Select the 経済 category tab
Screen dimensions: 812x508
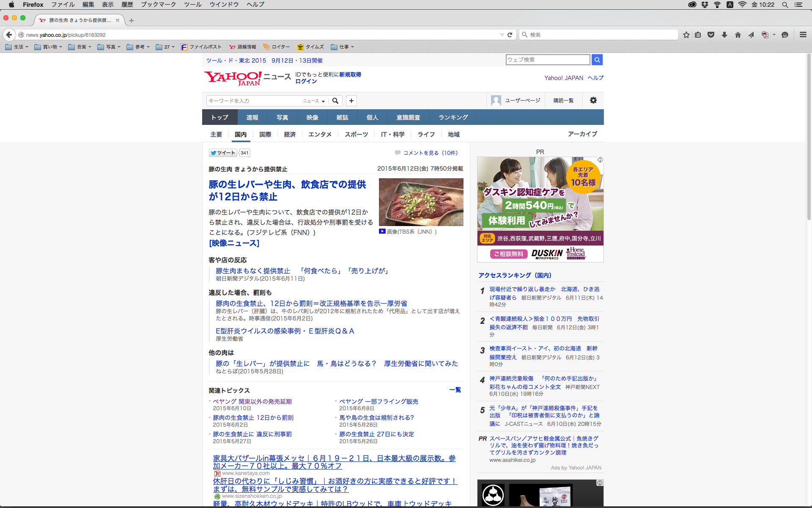click(290, 134)
